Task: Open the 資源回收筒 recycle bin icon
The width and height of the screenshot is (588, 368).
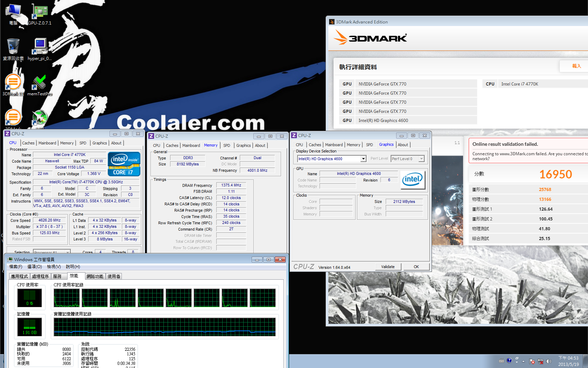Action: click(13, 49)
